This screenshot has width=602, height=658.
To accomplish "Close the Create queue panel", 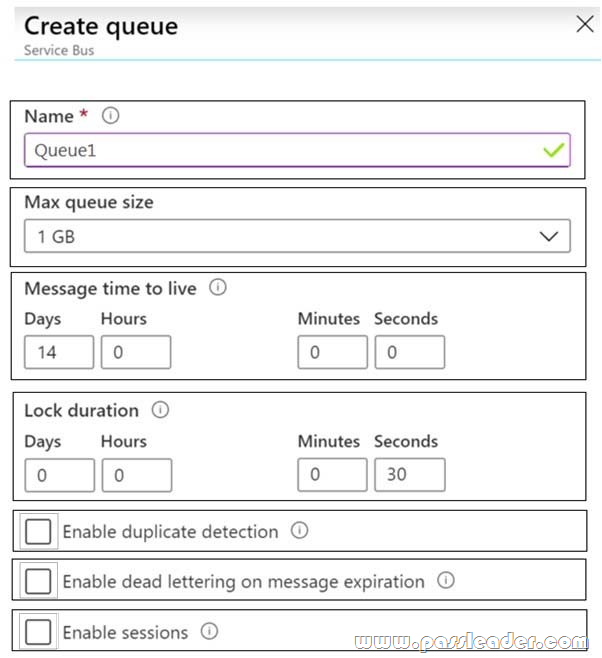I will [x=585, y=24].
